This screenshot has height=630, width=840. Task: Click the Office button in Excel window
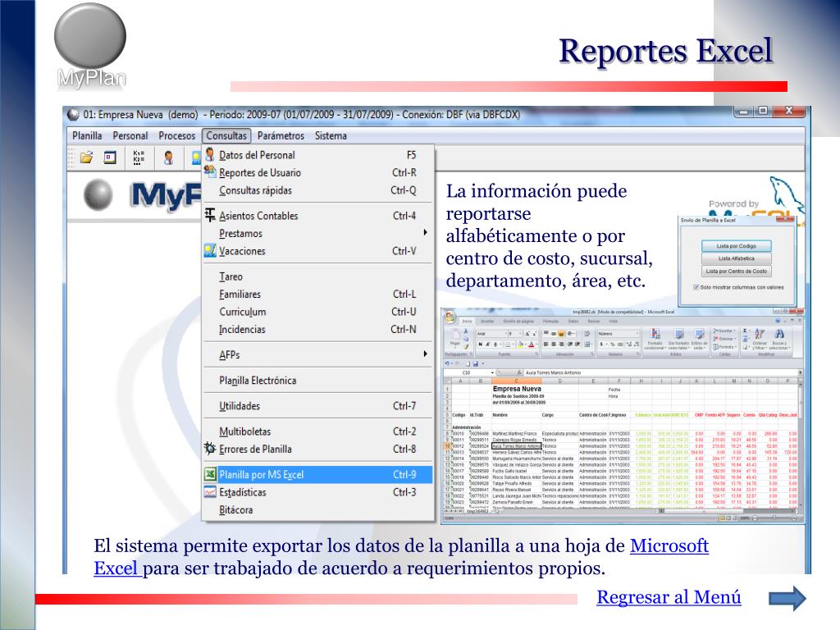(450, 317)
